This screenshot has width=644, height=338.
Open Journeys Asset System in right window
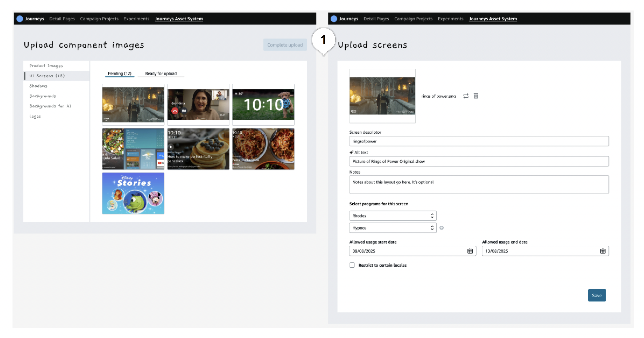click(493, 19)
